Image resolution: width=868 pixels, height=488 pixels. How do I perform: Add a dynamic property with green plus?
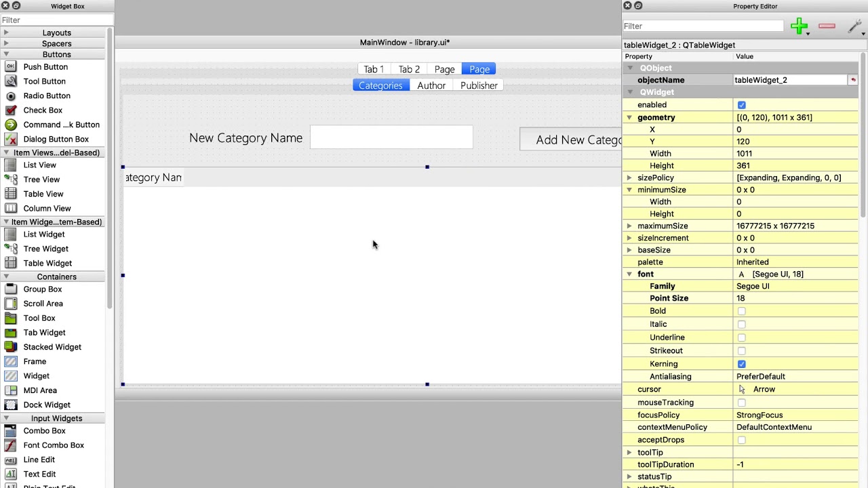point(799,26)
